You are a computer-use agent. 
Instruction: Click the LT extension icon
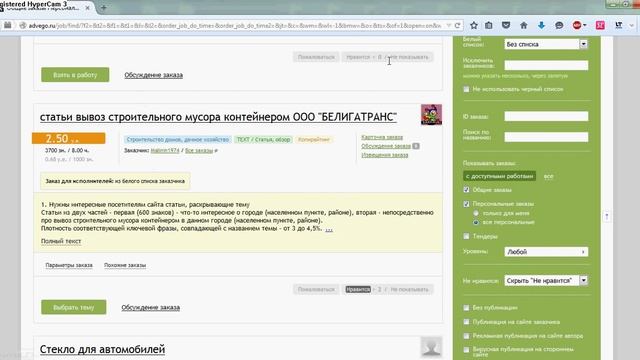619,25
